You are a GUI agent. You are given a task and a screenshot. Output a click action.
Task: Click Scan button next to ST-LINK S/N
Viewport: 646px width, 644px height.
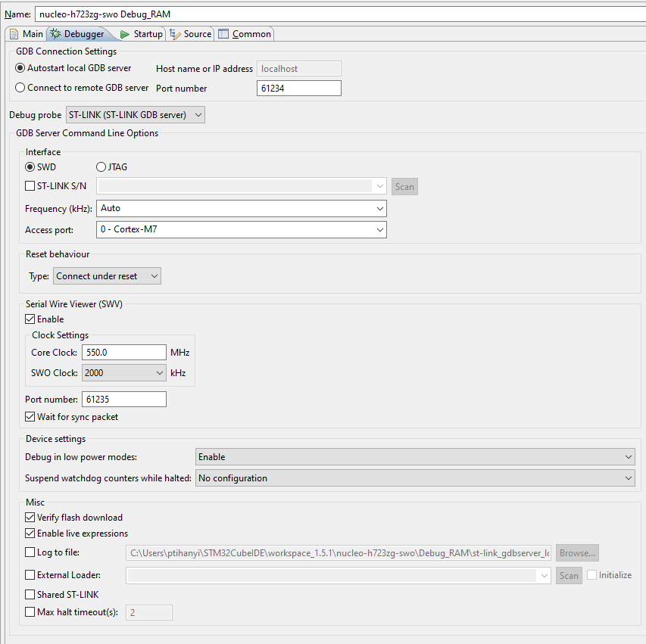[404, 186]
